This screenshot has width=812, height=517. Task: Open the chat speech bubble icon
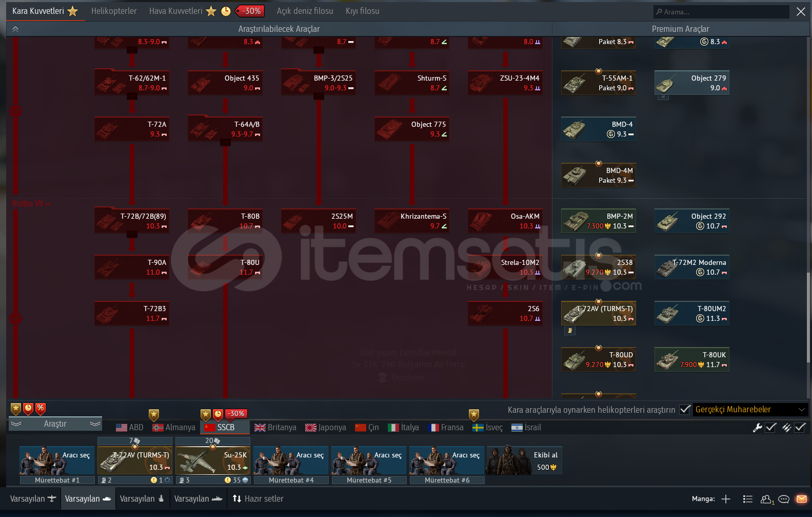784,499
